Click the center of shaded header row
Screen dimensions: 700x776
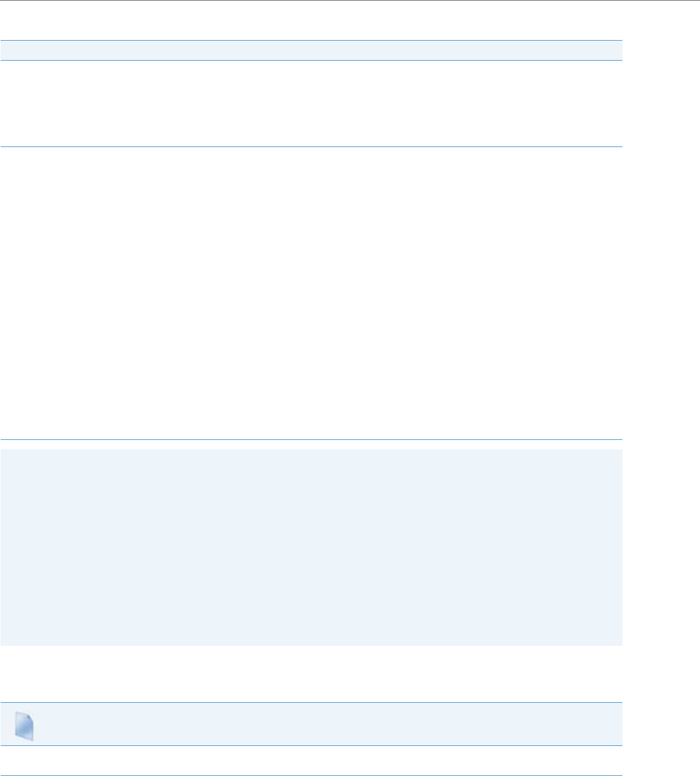311,51
